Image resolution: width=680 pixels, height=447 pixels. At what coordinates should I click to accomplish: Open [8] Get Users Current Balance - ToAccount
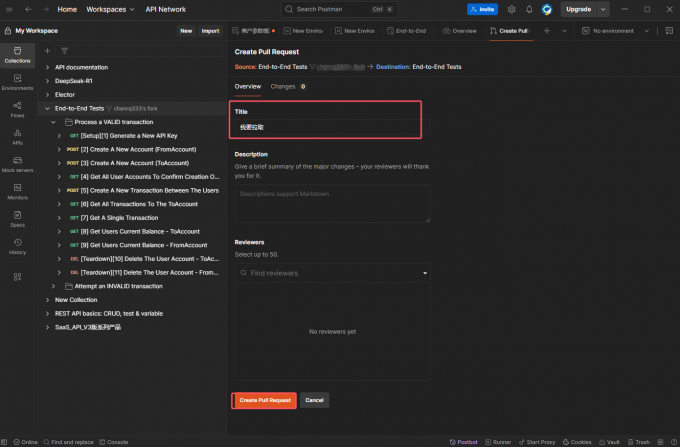click(x=140, y=232)
